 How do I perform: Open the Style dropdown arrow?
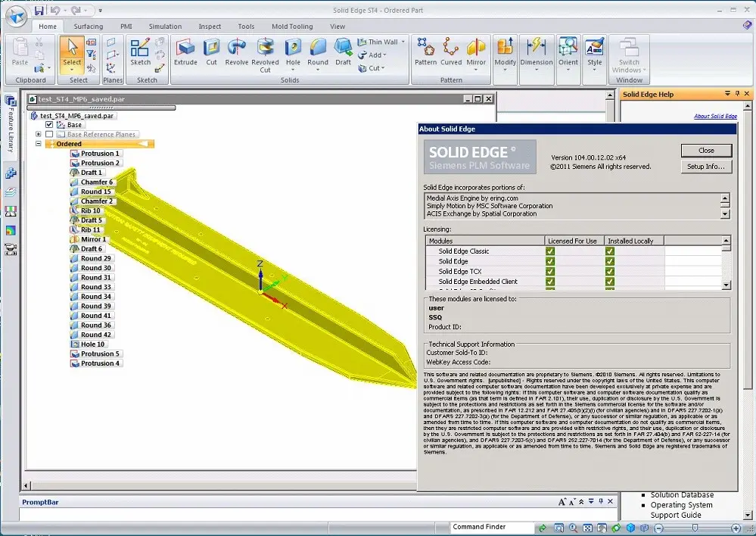595,70
